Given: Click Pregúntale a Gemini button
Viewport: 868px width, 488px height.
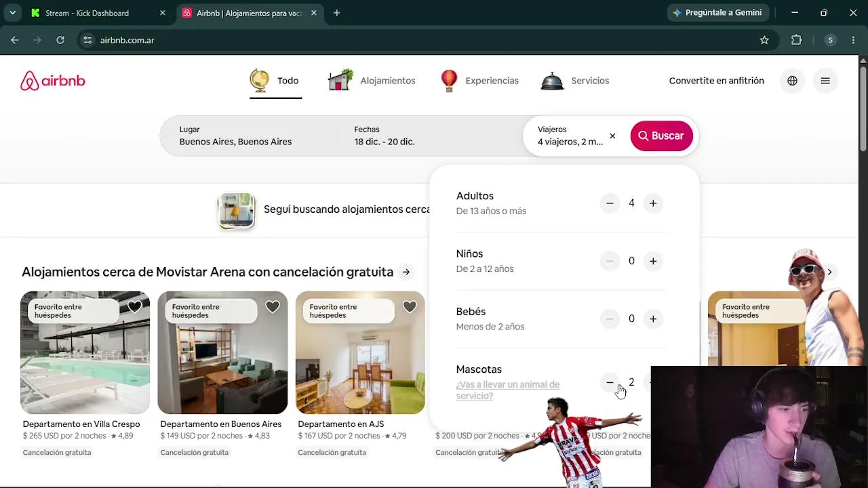Looking at the screenshot, I should [x=717, y=13].
